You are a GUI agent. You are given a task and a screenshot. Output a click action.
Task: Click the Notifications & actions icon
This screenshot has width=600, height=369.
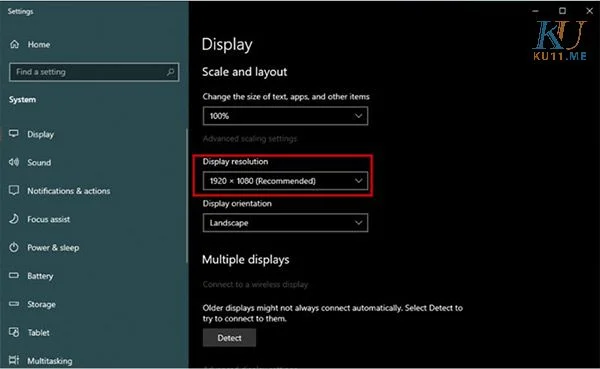coord(14,190)
